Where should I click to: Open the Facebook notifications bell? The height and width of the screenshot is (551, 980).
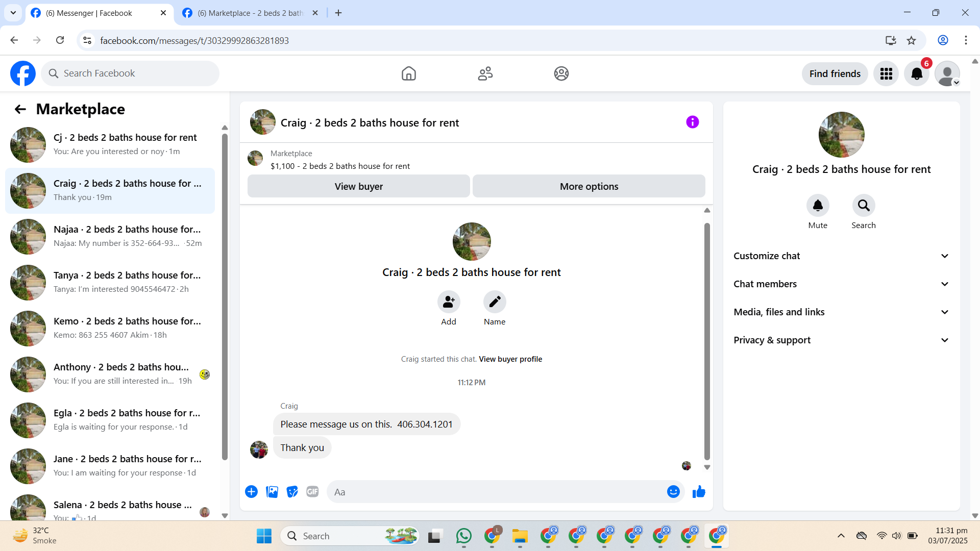(917, 74)
